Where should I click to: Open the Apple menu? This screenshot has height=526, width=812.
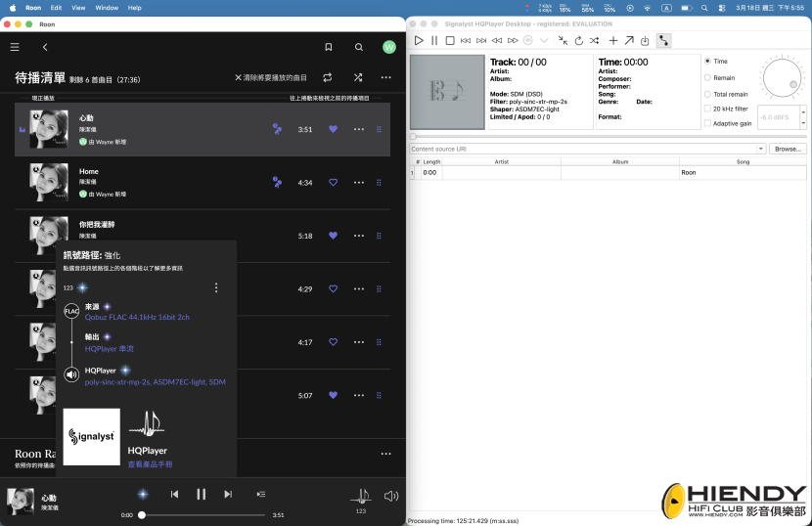click(13, 8)
